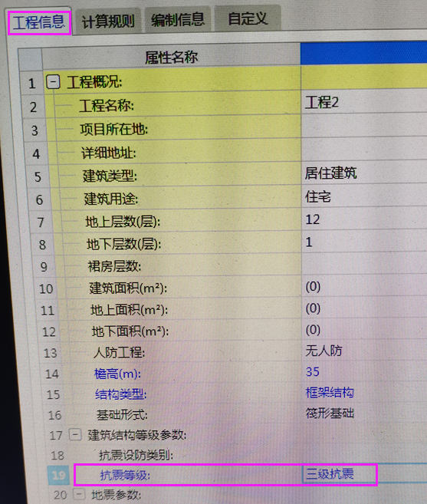Image resolution: width=427 pixels, height=504 pixels.
Task: Select the 地上层数(层) property label
Action: [x=123, y=222]
